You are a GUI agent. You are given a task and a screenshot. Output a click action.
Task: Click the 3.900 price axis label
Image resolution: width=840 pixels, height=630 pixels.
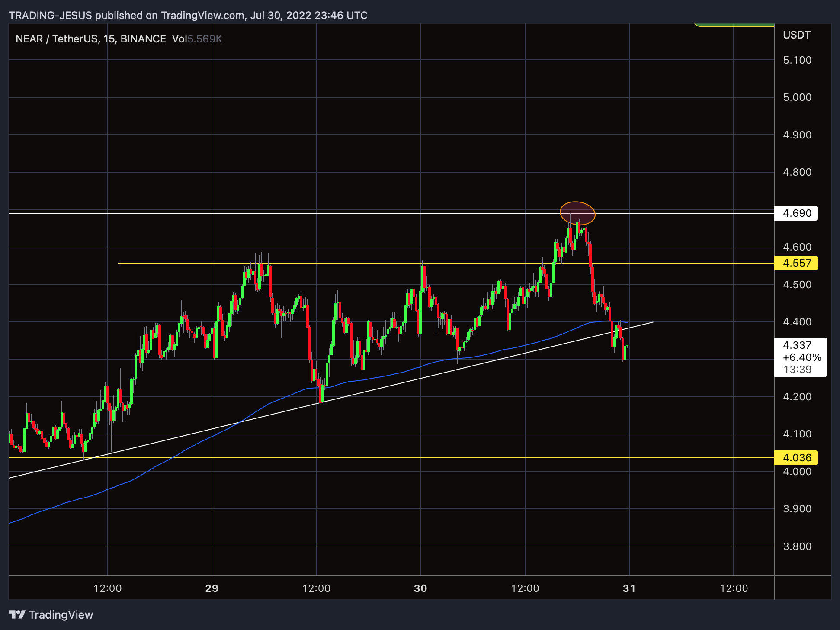point(797,509)
